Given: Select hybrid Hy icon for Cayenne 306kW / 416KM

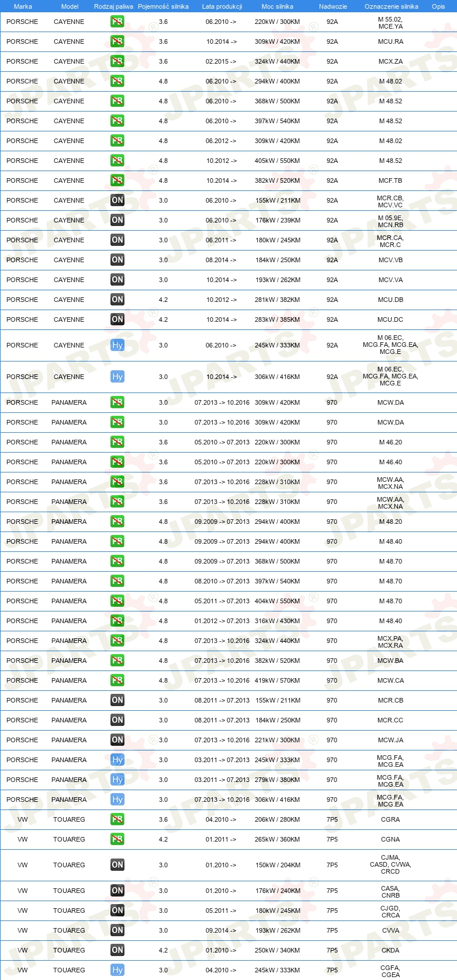Looking at the screenshot, I should [117, 377].
